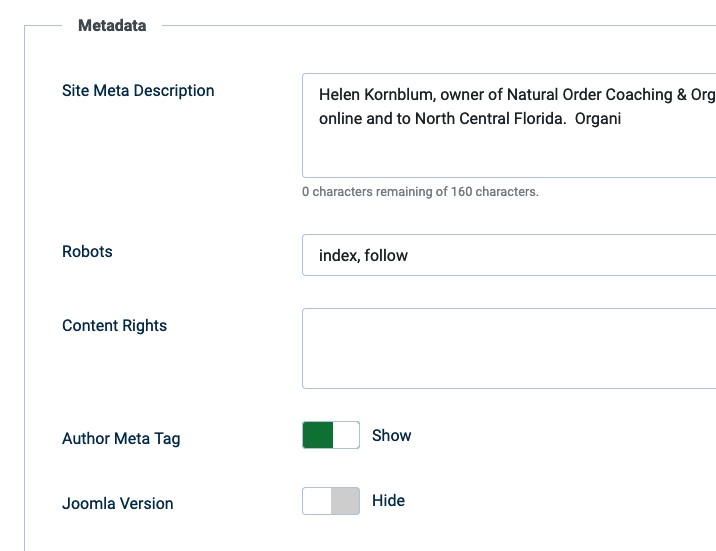The height and width of the screenshot is (551, 716).
Task: Click the Site Meta Description field label
Action: click(138, 90)
